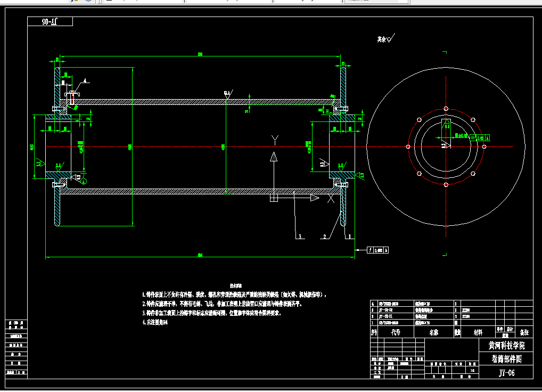Select the top bolt hole on the circular view
The image size is (542, 392).
pyautogui.click(x=446, y=109)
